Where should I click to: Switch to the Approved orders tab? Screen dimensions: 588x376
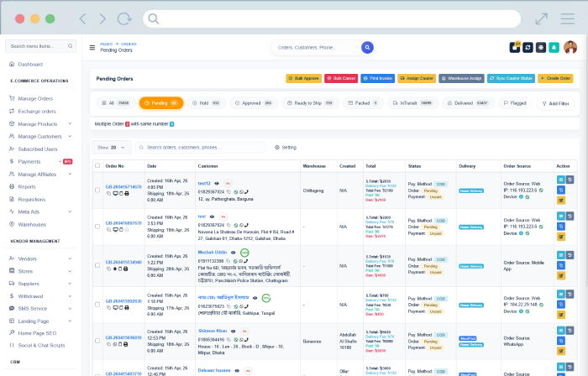click(x=255, y=103)
